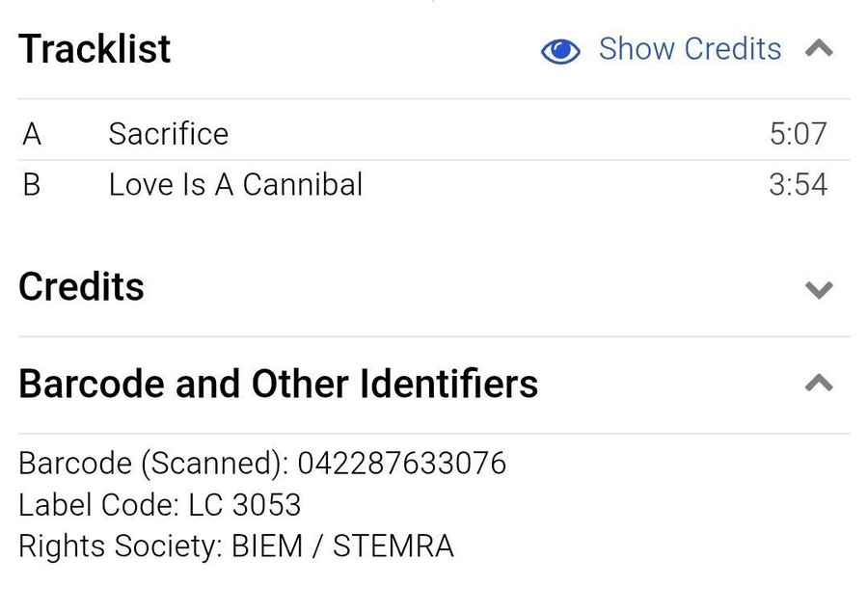Click the Tracklist heading

point(95,49)
